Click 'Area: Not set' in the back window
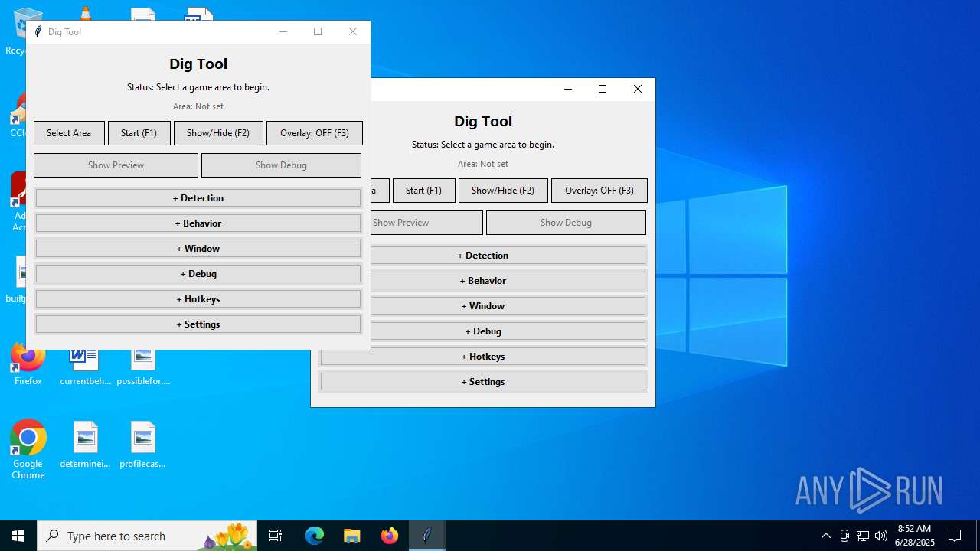 pos(483,164)
